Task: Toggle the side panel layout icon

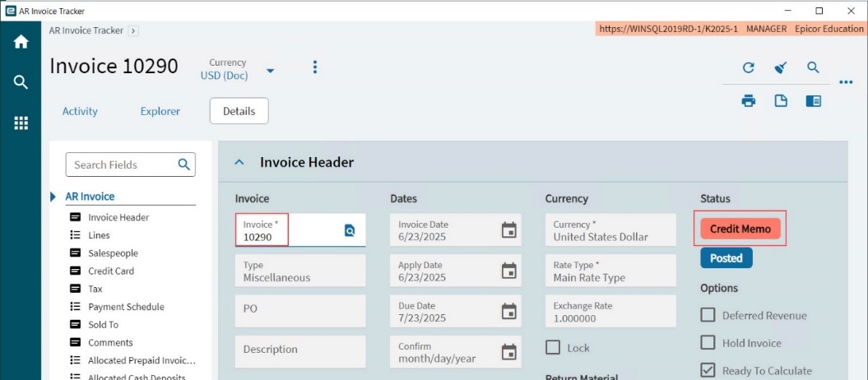Action: pyautogui.click(x=813, y=100)
